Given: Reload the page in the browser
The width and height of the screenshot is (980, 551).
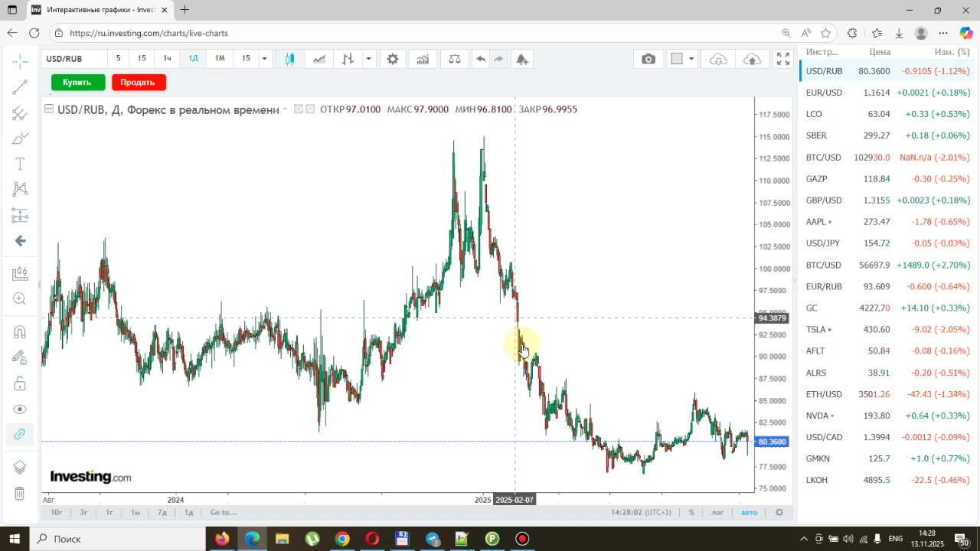Looking at the screenshot, I should [x=34, y=33].
